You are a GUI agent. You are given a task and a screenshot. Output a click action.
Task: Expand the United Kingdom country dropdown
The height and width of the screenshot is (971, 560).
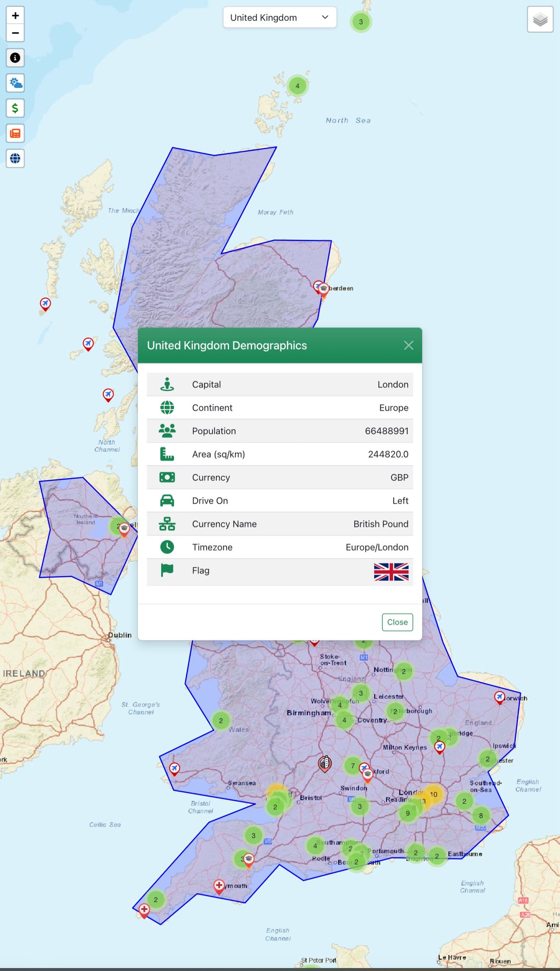(280, 18)
